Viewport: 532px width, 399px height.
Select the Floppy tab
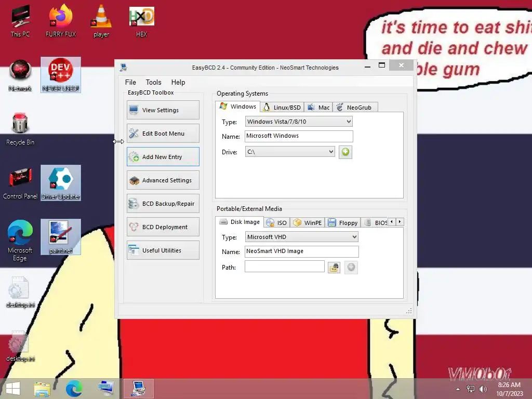[x=343, y=223]
